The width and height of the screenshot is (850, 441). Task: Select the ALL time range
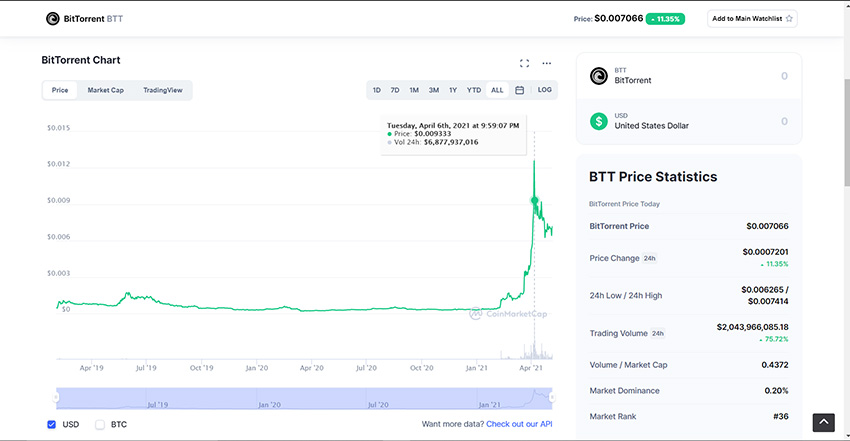[497, 90]
